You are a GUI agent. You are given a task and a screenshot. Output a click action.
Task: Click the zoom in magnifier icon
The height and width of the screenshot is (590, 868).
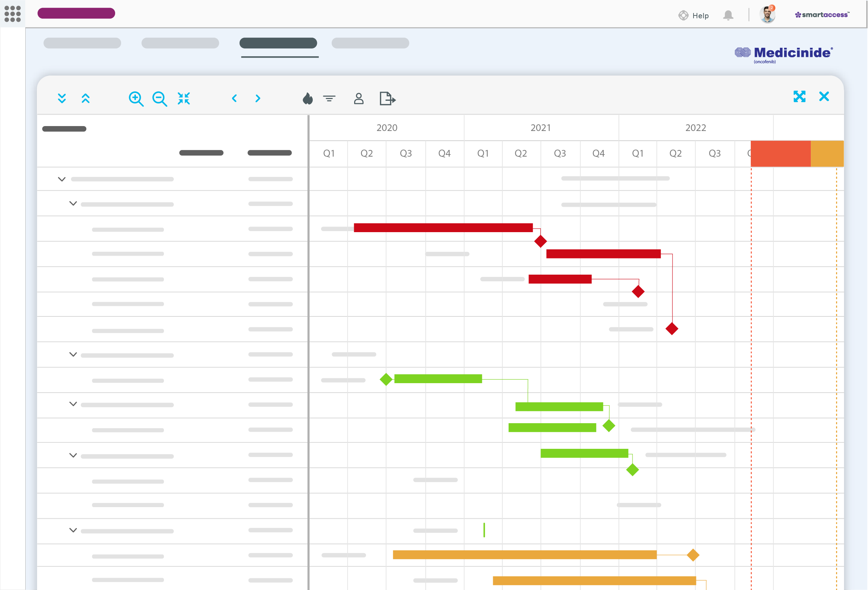pos(135,98)
